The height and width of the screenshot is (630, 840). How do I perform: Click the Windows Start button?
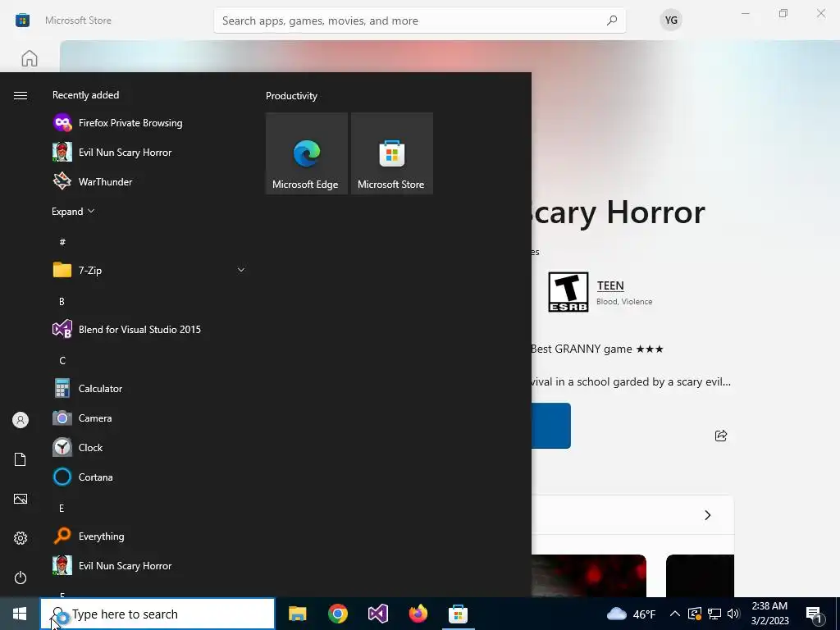(x=20, y=614)
